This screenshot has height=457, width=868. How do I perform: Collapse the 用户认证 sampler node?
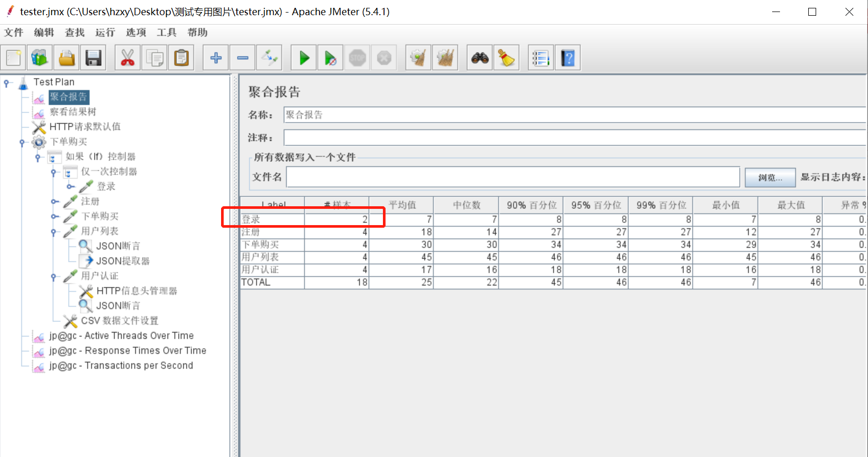click(53, 276)
